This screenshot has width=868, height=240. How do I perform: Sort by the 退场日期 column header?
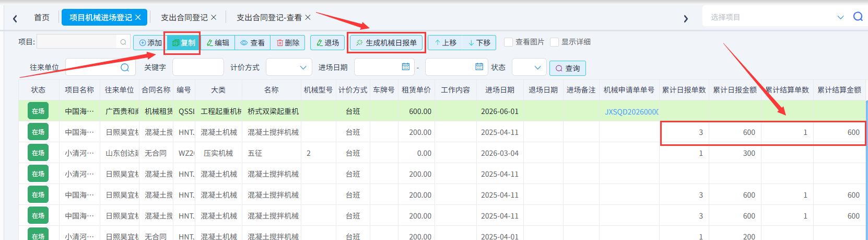pyautogui.click(x=543, y=90)
